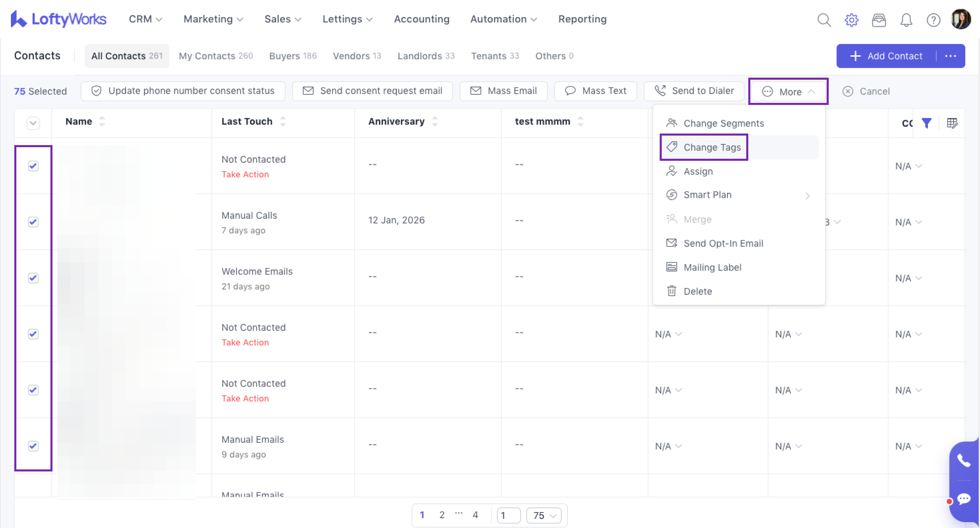Open the inbox tray icon
This screenshot has width=980, height=528.
click(879, 19)
